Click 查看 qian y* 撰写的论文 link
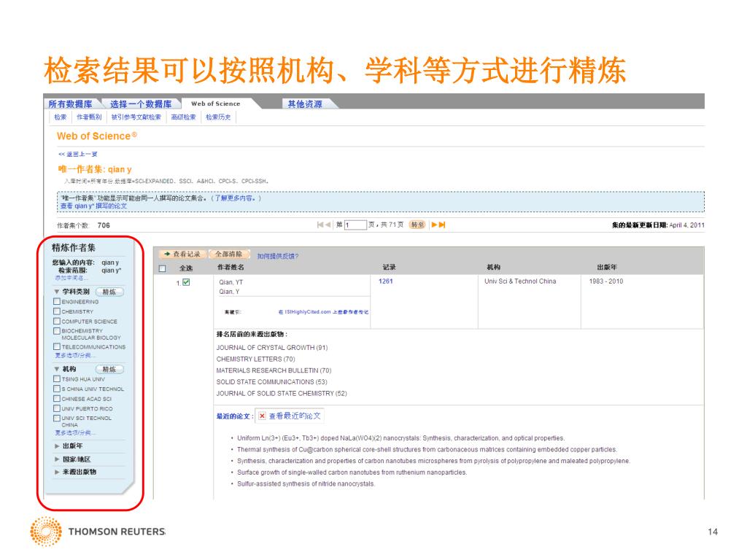This screenshot has width=747, height=560. 94,206
